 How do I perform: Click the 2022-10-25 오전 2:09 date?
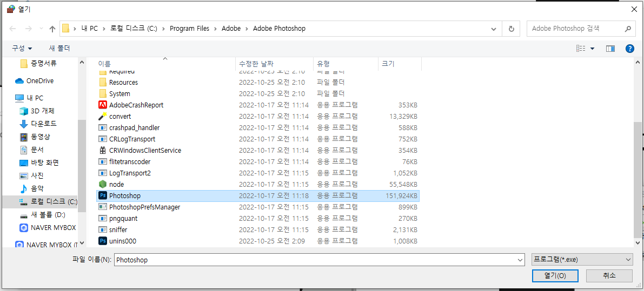click(x=272, y=241)
